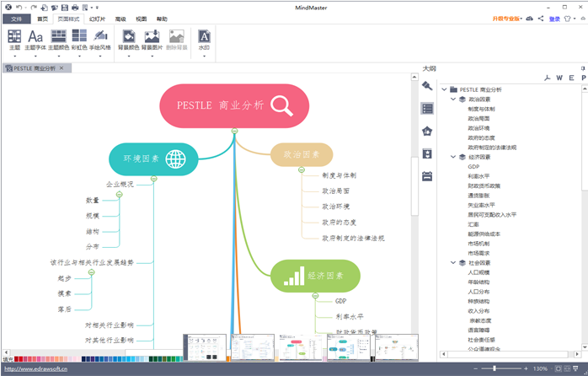Open the 水印 watermark tool
Screen dimensions: 588x376
pos(204,40)
